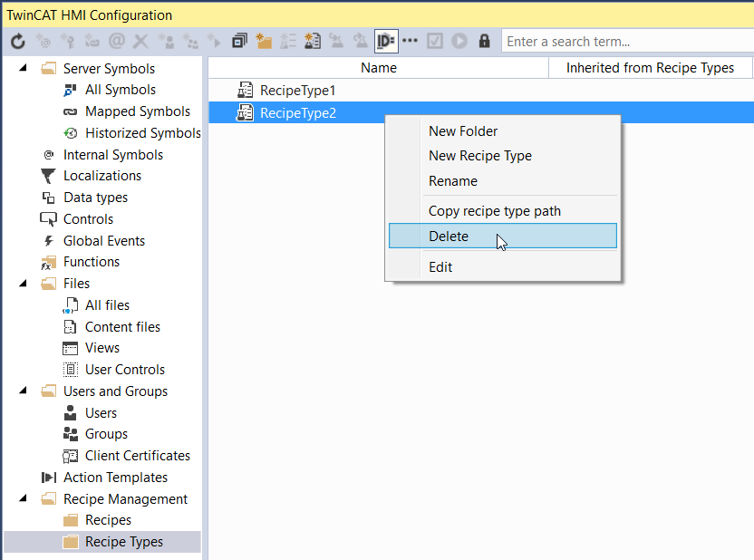Screen dimensions: 754x560
Task: Click the Localizations funnel icon
Action: tap(48, 176)
